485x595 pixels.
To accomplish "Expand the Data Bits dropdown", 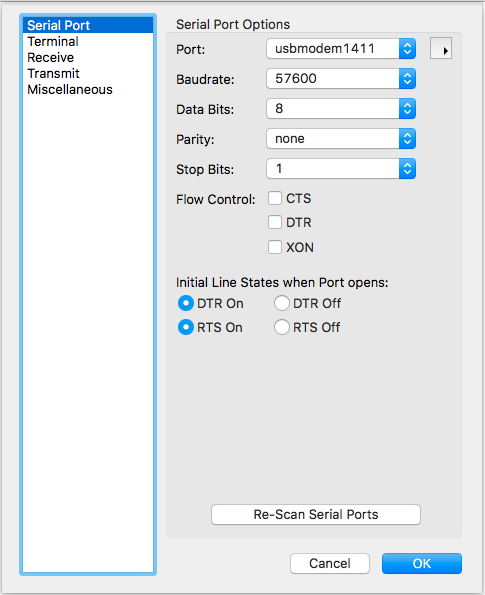I will 341,109.
